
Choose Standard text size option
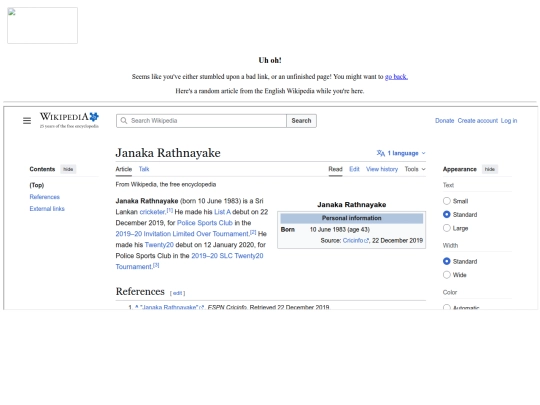[447, 215]
